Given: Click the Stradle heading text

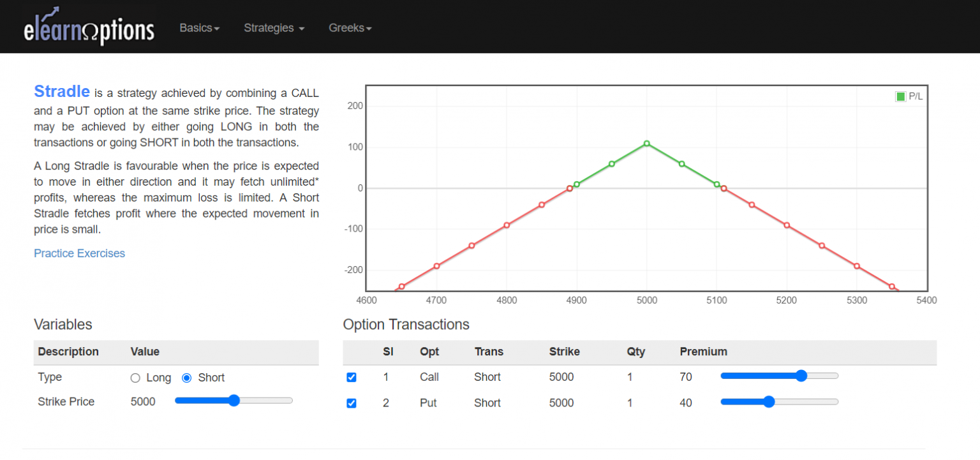Looking at the screenshot, I should [x=62, y=91].
